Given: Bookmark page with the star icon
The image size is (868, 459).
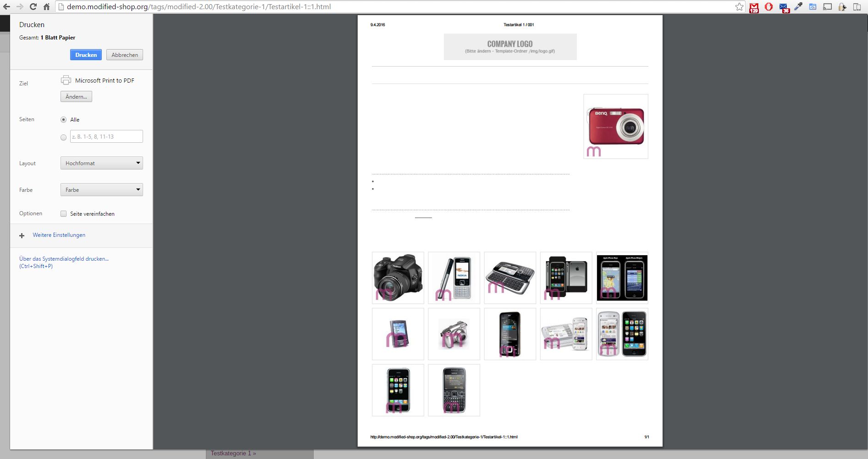Looking at the screenshot, I should 739,7.
